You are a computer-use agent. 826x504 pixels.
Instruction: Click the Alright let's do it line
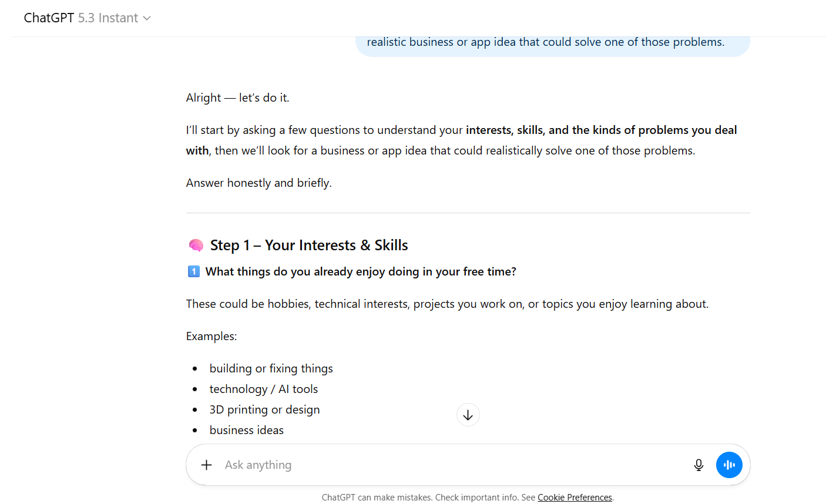tap(237, 98)
